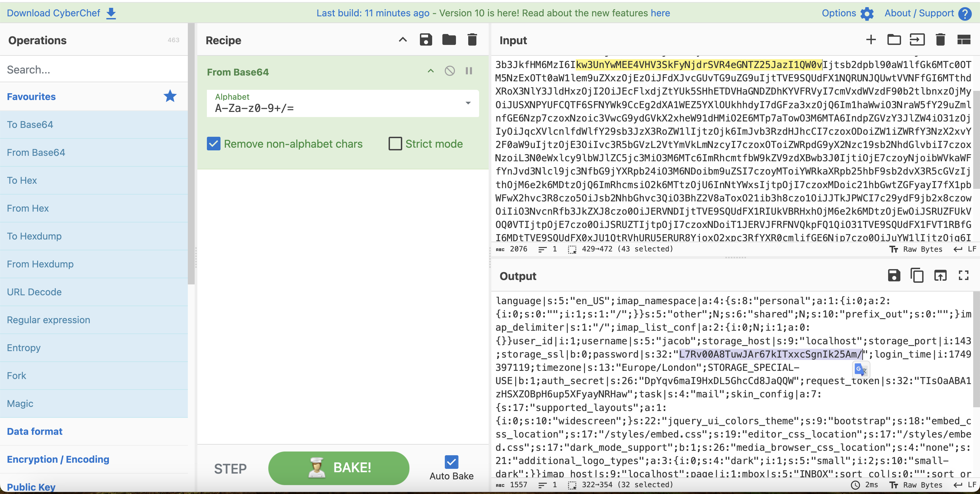Clear the recipe with the trash icon
This screenshot has width=980, height=494.
click(x=472, y=39)
